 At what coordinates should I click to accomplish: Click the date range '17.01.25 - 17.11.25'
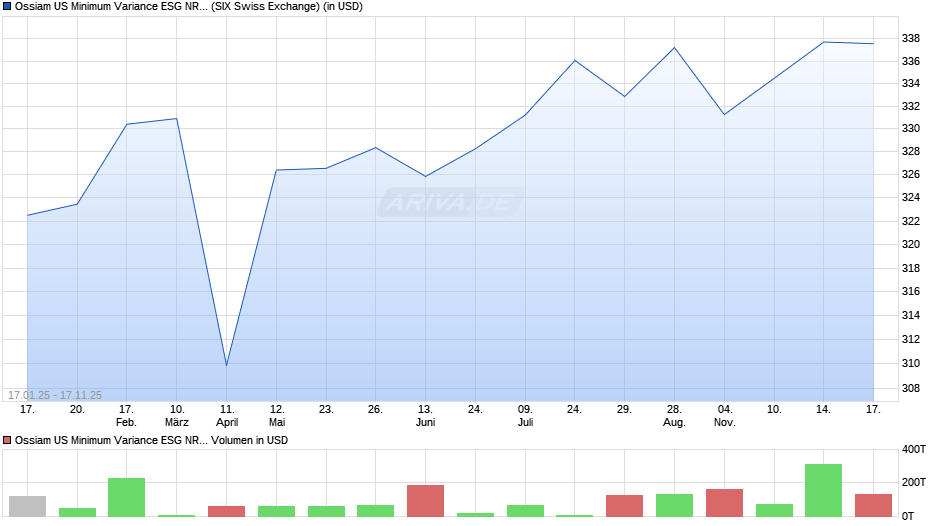[x=55, y=395]
